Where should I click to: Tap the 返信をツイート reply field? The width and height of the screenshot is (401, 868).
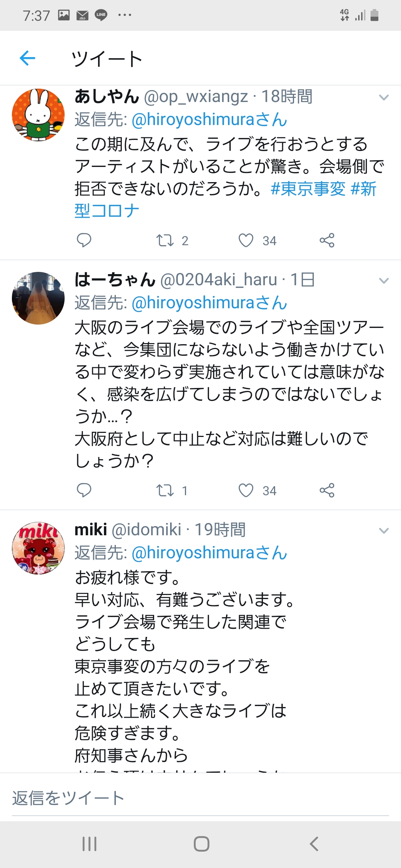(x=200, y=798)
